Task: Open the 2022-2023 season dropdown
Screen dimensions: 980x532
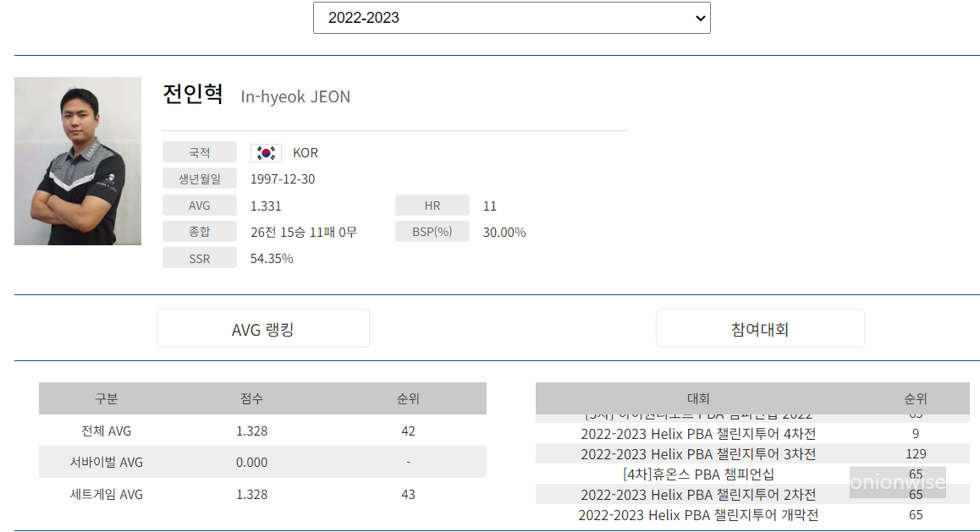Action: (511, 17)
